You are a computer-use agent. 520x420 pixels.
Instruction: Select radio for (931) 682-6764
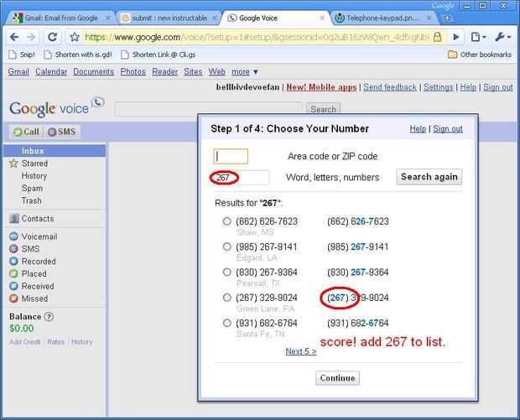226,323
